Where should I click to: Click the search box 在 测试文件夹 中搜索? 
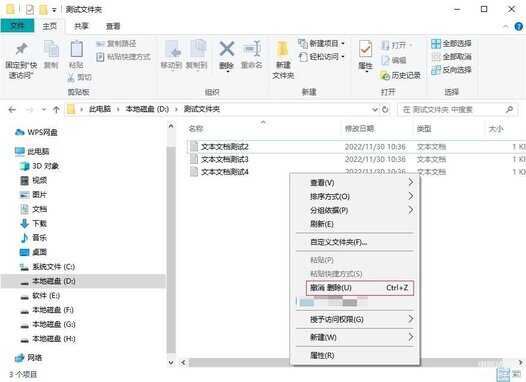point(458,110)
